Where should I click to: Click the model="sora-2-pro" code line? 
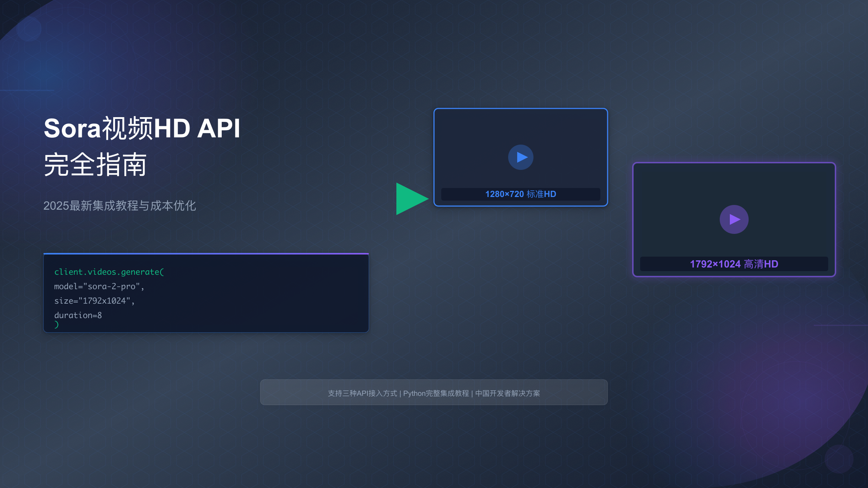coord(99,286)
